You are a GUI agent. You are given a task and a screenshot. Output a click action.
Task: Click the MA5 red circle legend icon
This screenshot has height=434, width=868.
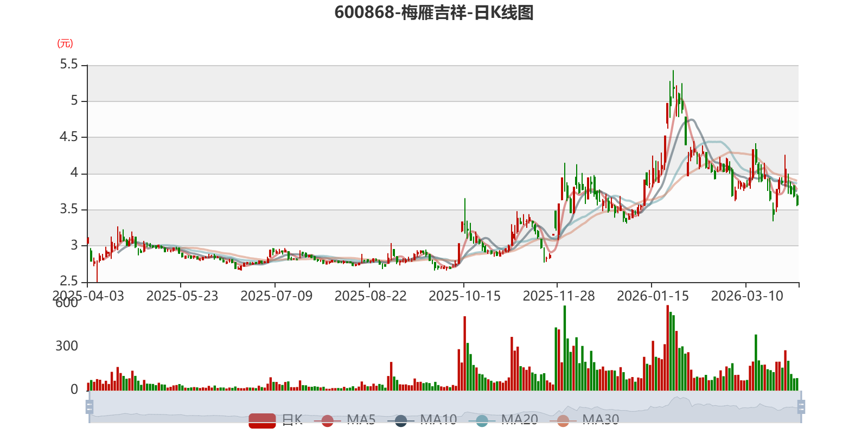327,420
